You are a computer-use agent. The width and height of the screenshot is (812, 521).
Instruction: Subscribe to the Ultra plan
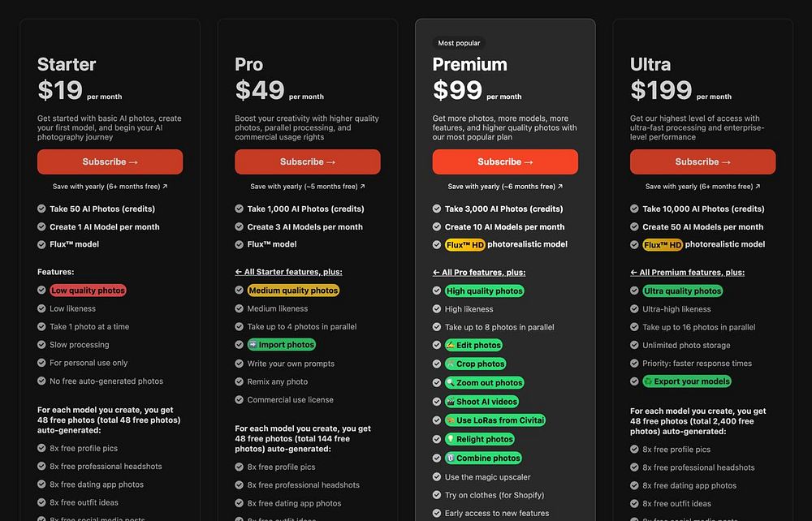click(x=702, y=162)
